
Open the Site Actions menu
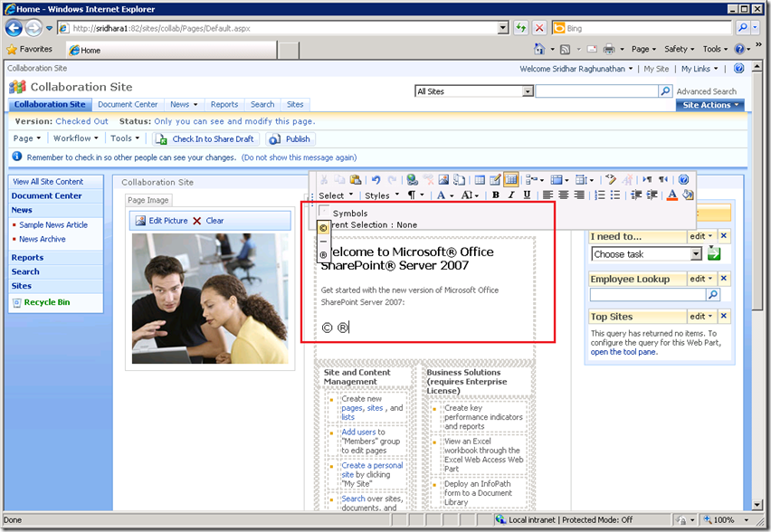tap(709, 105)
